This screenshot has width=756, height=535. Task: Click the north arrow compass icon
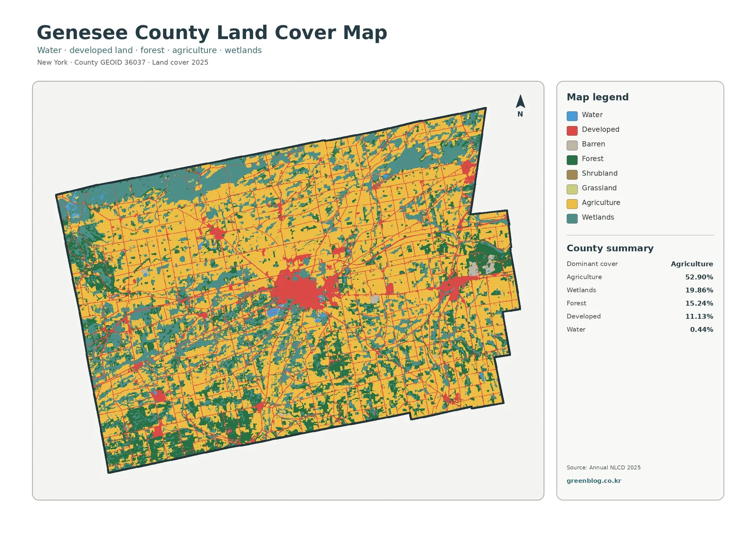[520, 106]
